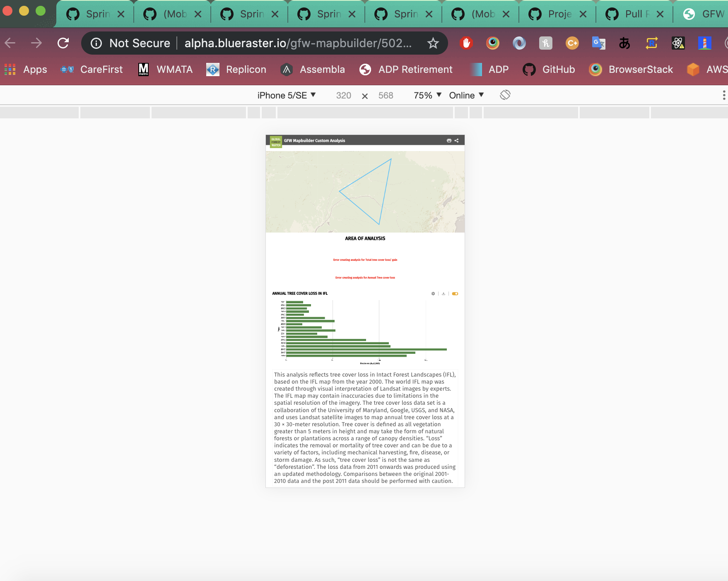Viewport: 728px width, 581px height.
Task: Open the ADP Retirement bookmark
Action: pyautogui.click(x=407, y=69)
